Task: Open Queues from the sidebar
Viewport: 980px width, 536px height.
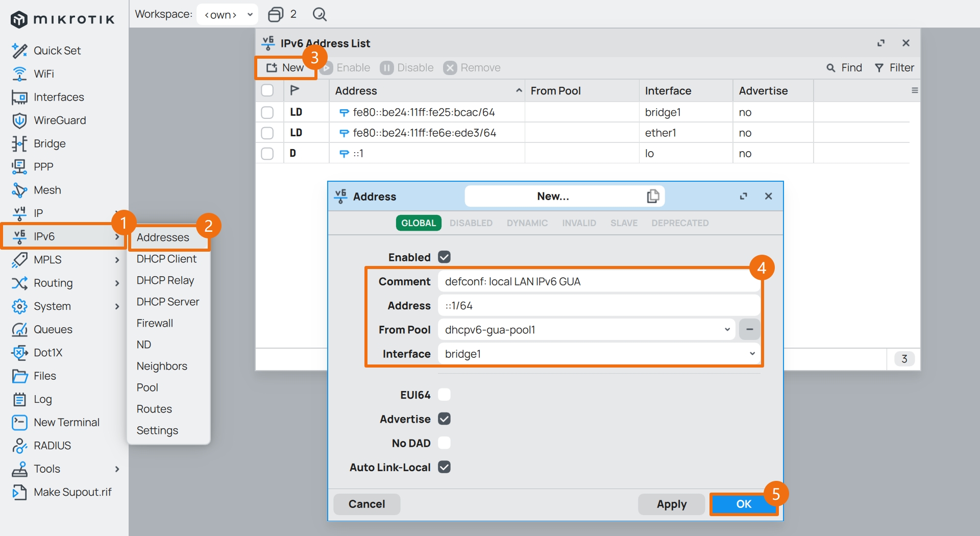Action: click(x=53, y=329)
